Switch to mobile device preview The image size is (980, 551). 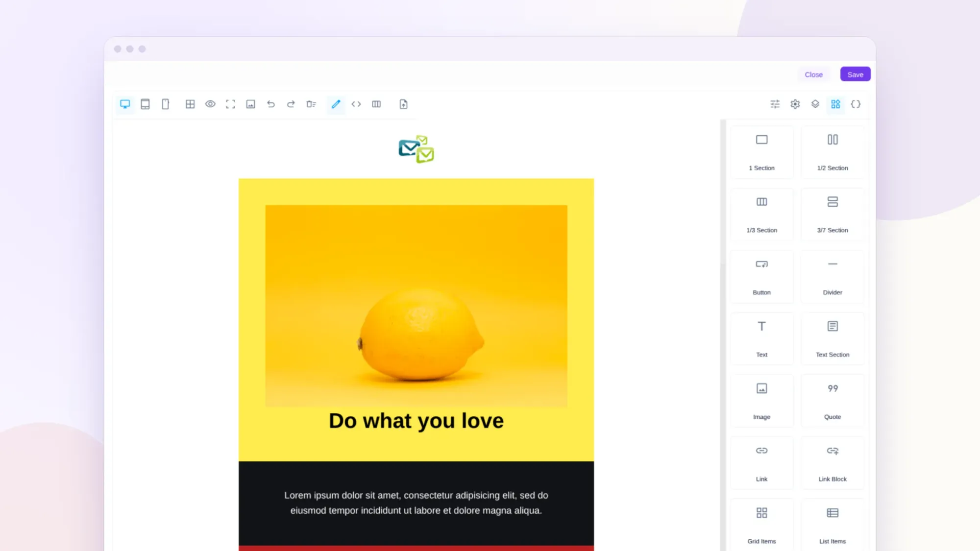[x=166, y=104]
